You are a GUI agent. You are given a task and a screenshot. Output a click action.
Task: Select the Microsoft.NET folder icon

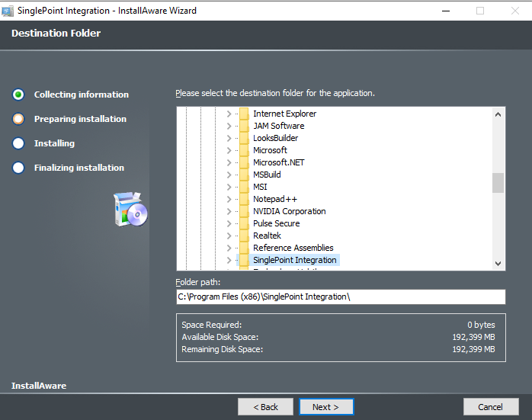[244, 162]
